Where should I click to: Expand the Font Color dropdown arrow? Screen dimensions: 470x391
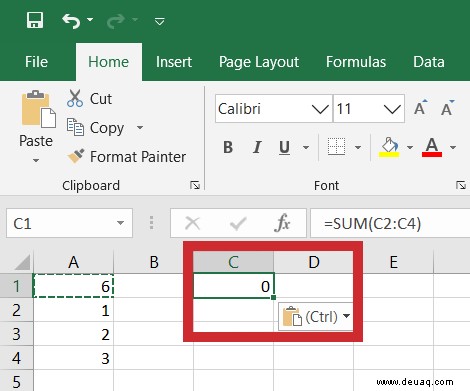tap(453, 147)
